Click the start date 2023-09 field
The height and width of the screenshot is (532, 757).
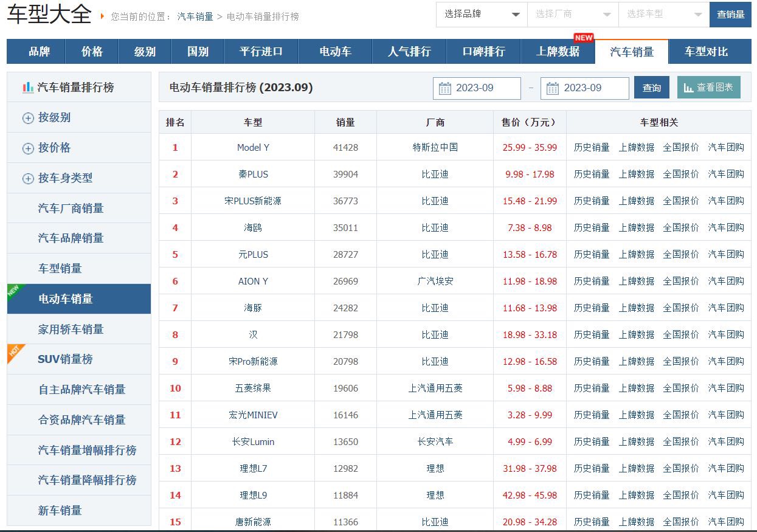point(483,88)
